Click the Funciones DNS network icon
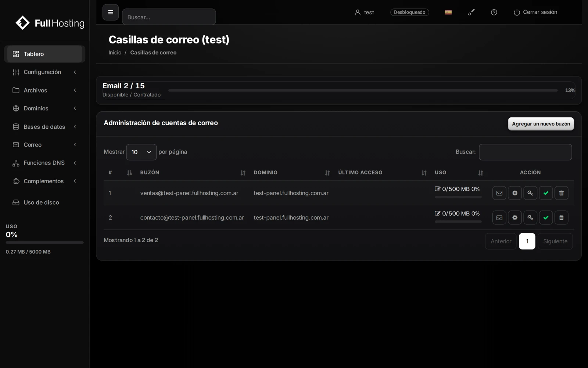This screenshot has width=588, height=368. click(16, 163)
